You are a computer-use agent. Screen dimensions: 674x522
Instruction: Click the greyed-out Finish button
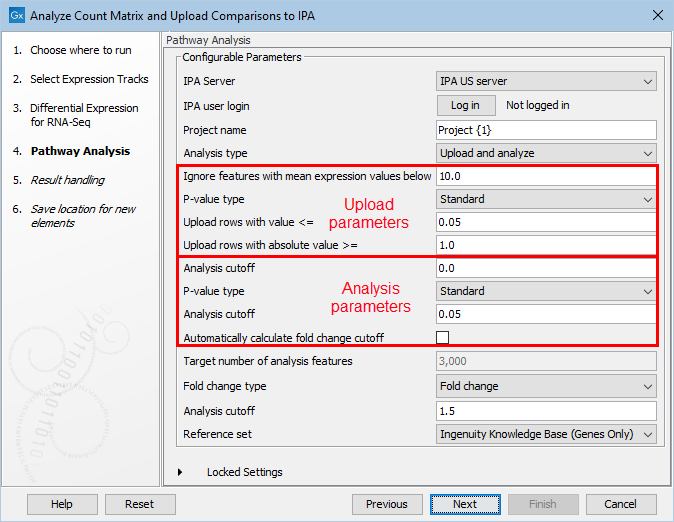point(543,504)
